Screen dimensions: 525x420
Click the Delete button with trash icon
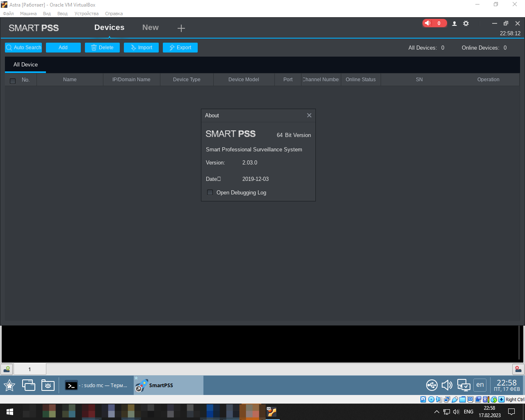(x=102, y=48)
